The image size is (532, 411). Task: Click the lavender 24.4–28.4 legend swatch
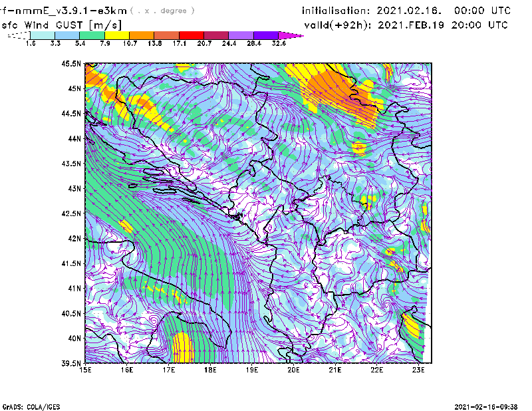pyautogui.click(x=241, y=35)
